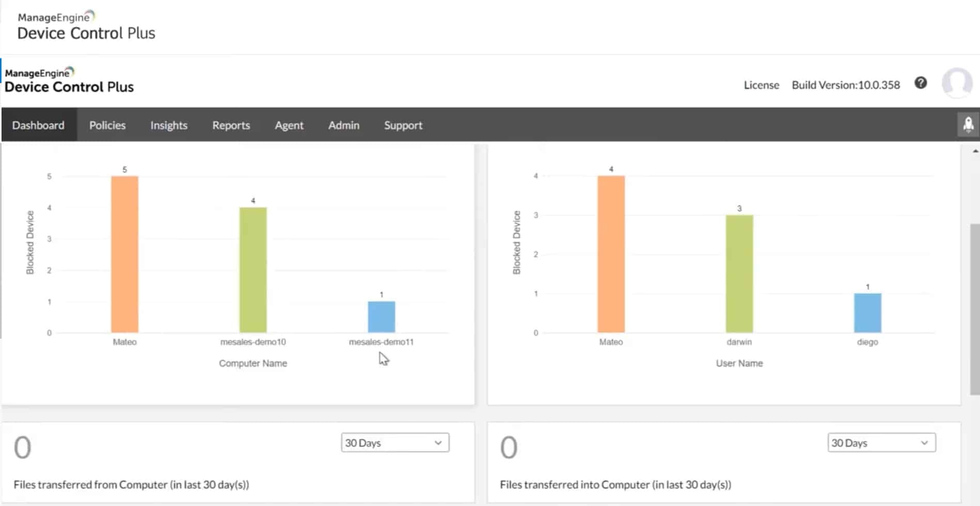The width and height of the screenshot is (980, 506).
Task: Click the 0 count above files transferred into Computer
Action: pos(508,447)
